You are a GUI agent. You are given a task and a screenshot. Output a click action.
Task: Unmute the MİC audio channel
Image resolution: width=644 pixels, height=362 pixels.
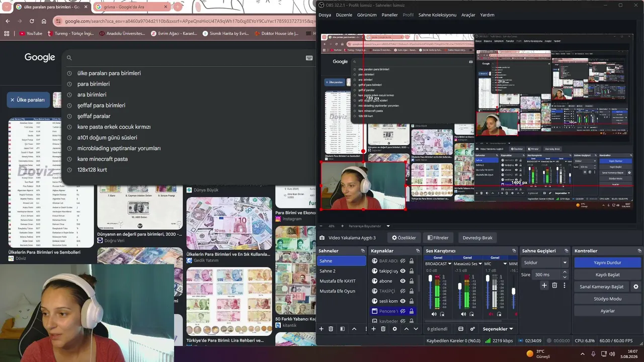click(x=491, y=314)
